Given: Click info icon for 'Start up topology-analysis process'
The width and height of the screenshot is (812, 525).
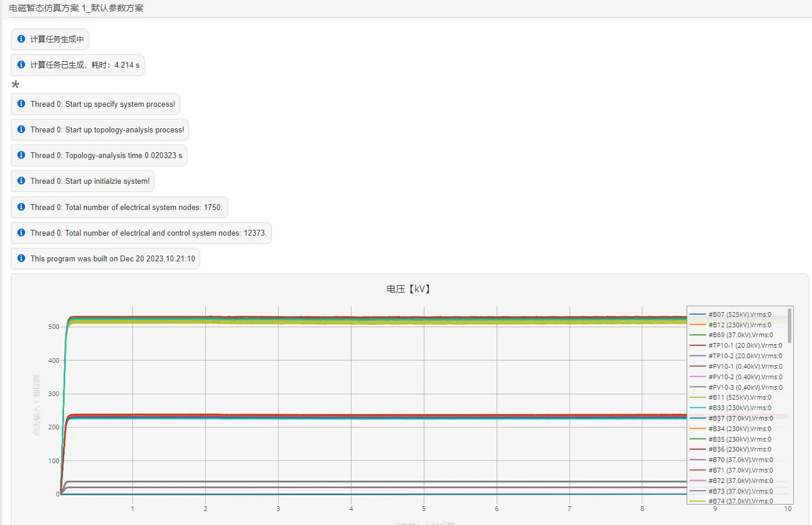Looking at the screenshot, I should (x=22, y=129).
